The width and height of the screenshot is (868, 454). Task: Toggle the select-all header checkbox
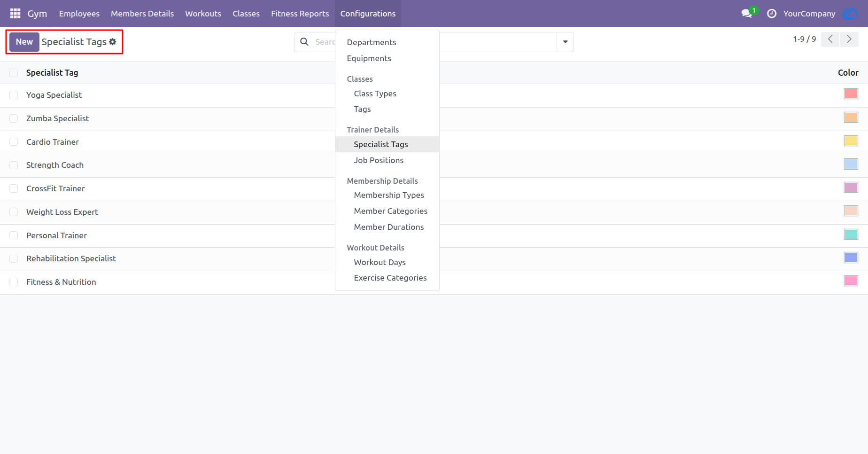14,73
